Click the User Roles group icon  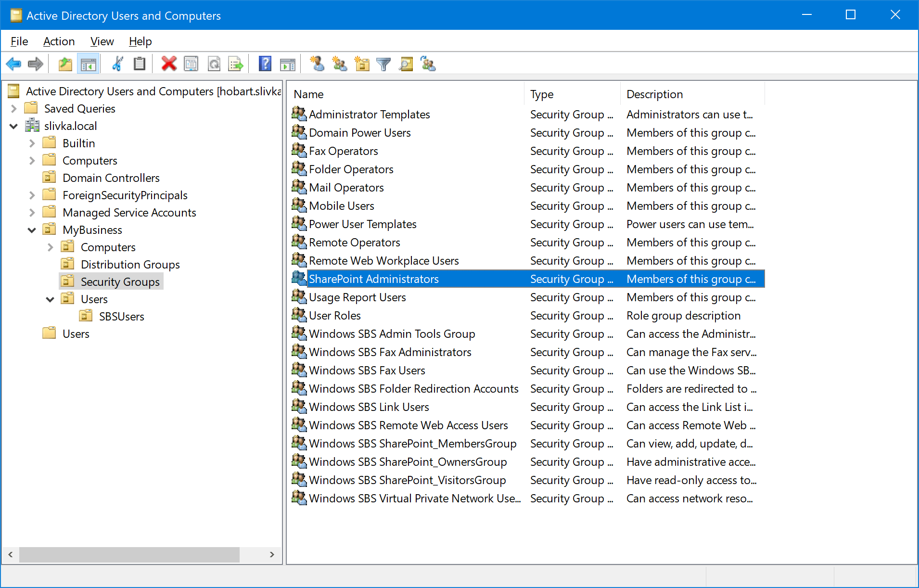299,315
